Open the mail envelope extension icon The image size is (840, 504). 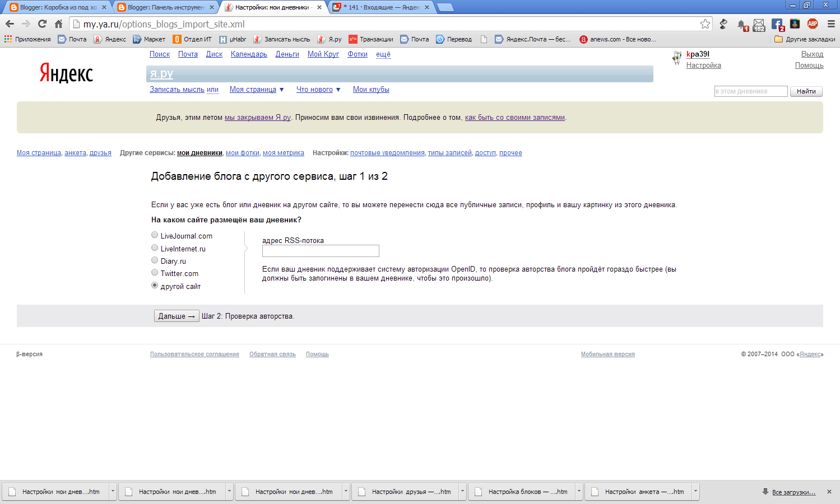(x=759, y=25)
